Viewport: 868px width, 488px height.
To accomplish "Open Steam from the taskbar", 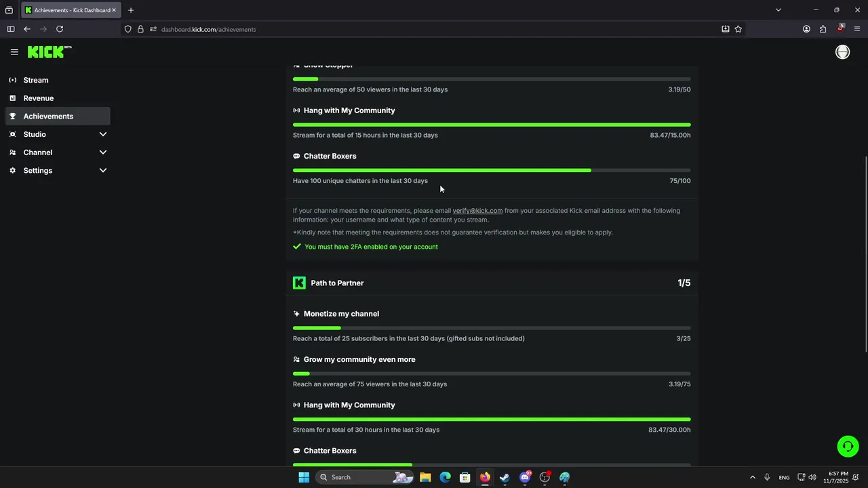I will click(505, 477).
